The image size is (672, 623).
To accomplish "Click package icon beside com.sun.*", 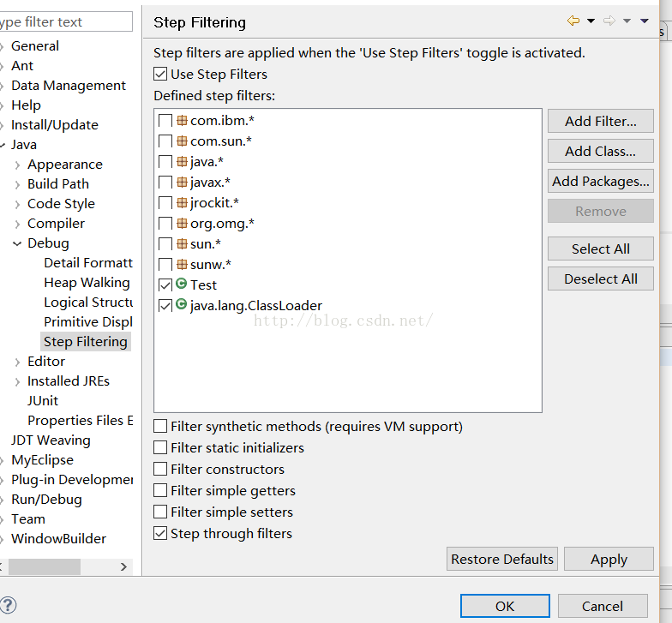I will click(x=182, y=141).
